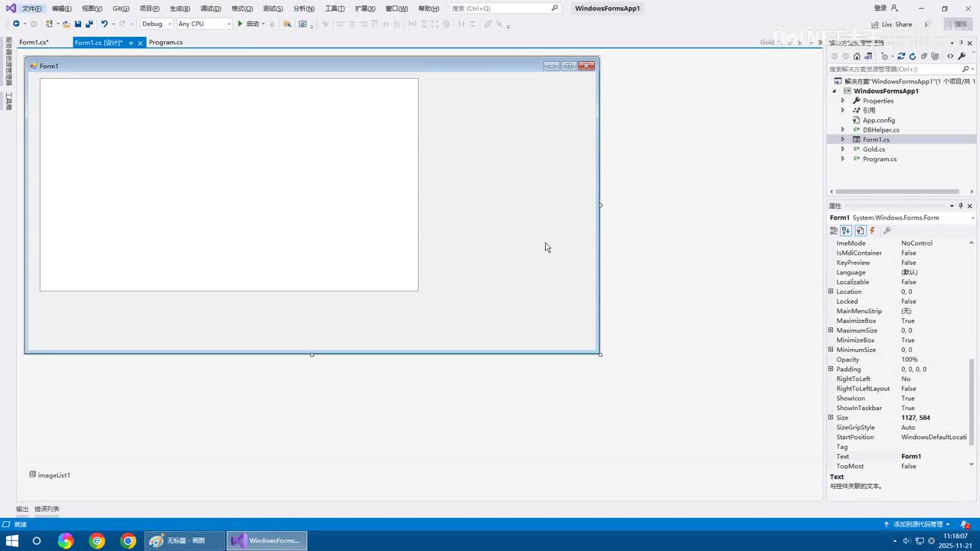Switch to the Form1.cs* code tab
980x551 pixels.
click(x=34, y=43)
